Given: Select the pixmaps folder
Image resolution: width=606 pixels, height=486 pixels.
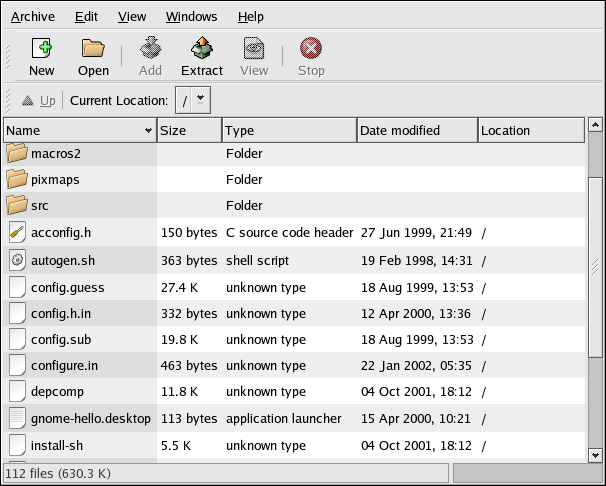Looking at the screenshot, I should click(x=55, y=180).
